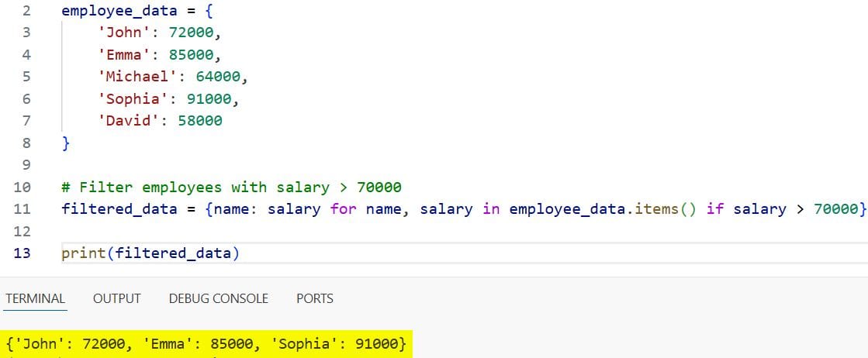Click line number 11 in the gutter

tap(22, 209)
